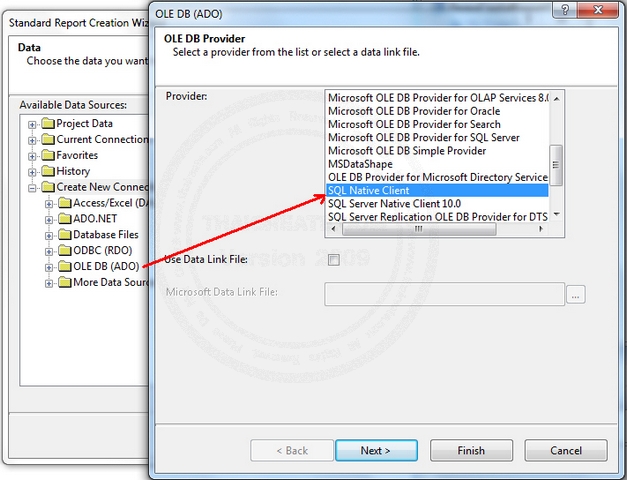The height and width of the screenshot is (480, 627).
Task: Click the provider list scroll down arrow
Action: pos(556,215)
